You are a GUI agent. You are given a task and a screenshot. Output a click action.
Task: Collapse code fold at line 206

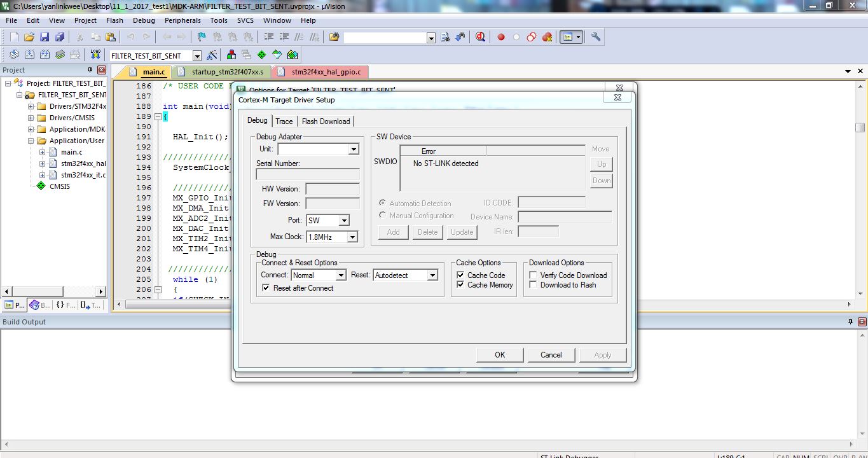(x=158, y=289)
